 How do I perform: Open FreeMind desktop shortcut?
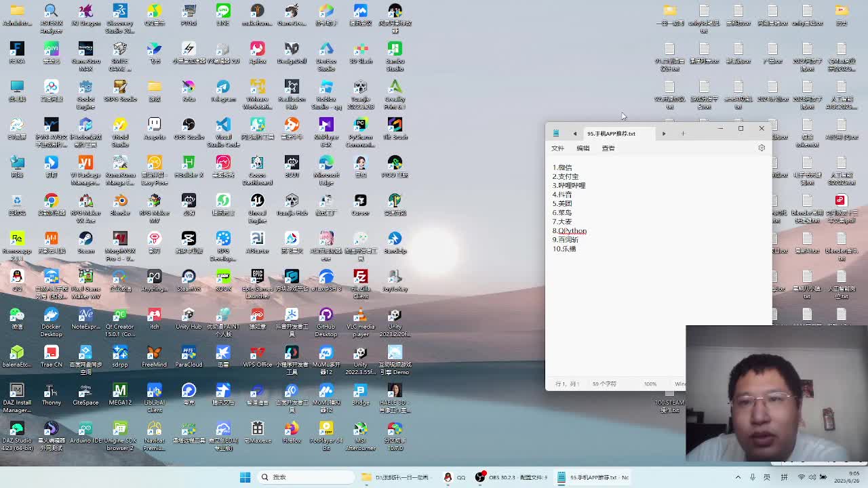point(155,357)
